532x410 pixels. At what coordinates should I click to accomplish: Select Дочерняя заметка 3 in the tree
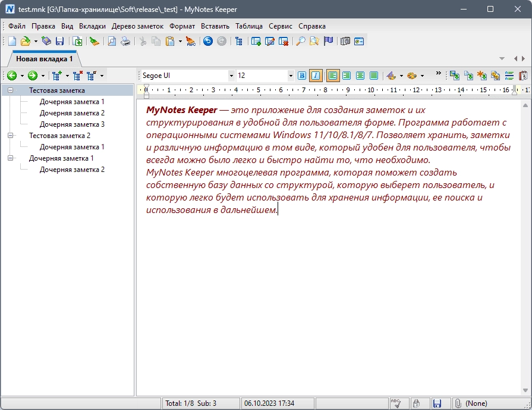point(72,124)
